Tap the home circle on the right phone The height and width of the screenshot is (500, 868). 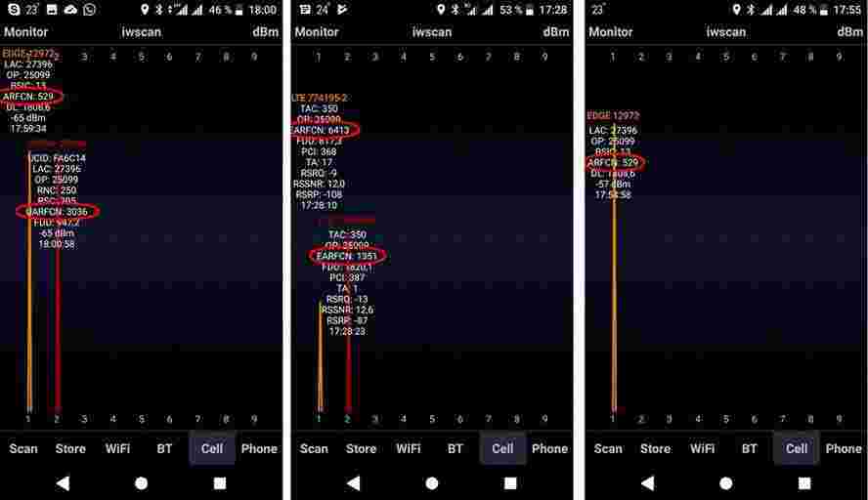pos(725,482)
